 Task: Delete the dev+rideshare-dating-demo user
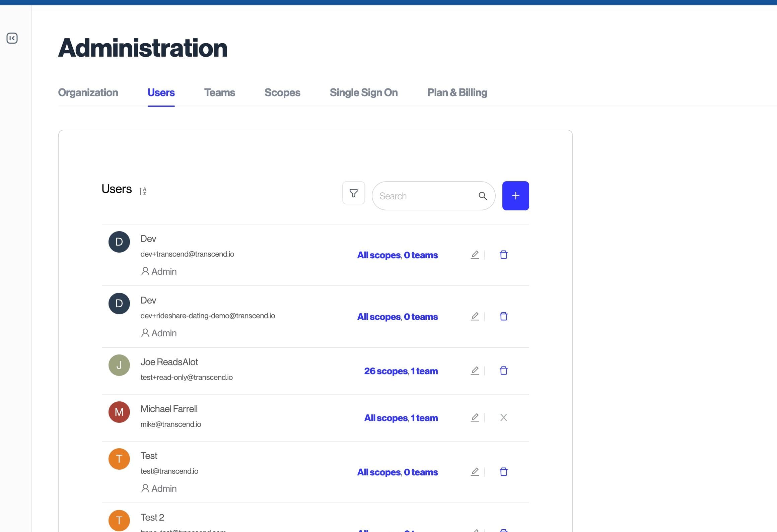[503, 316]
